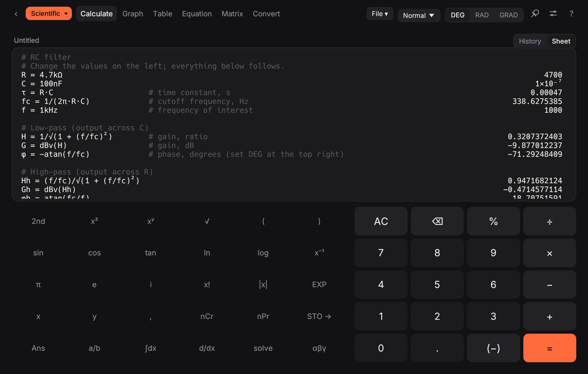Open the File menu dropdown

click(380, 14)
